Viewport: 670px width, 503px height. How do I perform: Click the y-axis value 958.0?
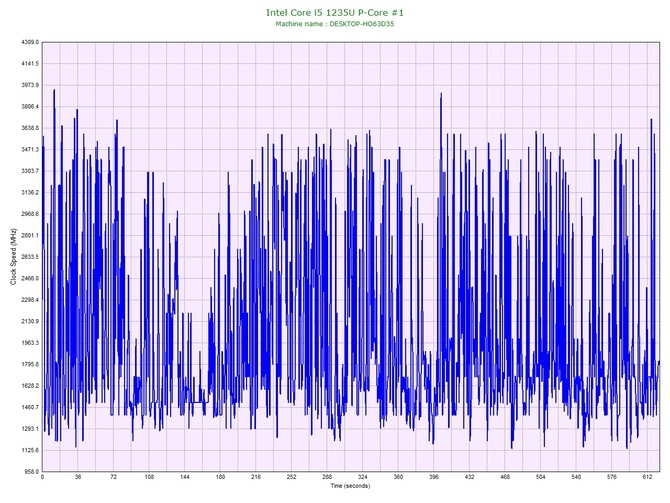pos(31,471)
